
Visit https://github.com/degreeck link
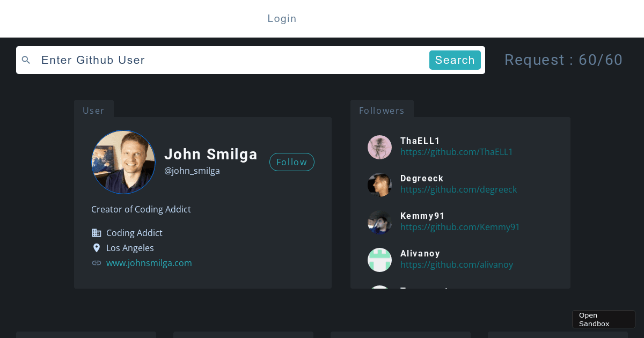point(458,189)
